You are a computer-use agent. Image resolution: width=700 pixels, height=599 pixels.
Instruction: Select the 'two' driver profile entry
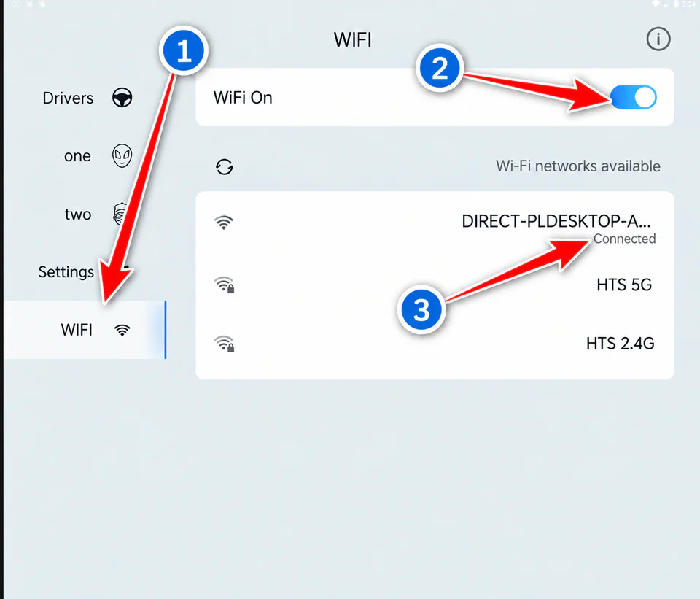coord(85,214)
